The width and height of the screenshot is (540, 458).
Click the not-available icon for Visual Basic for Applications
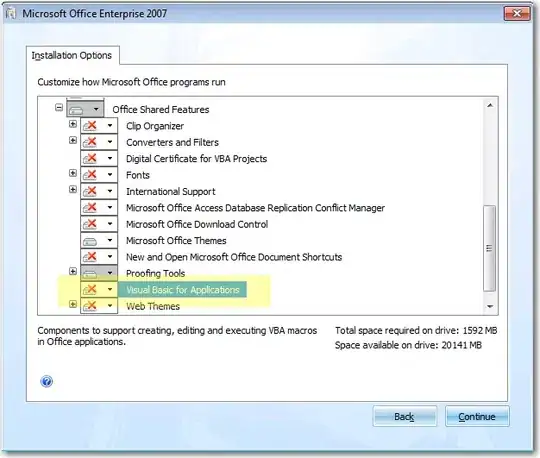(90, 290)
